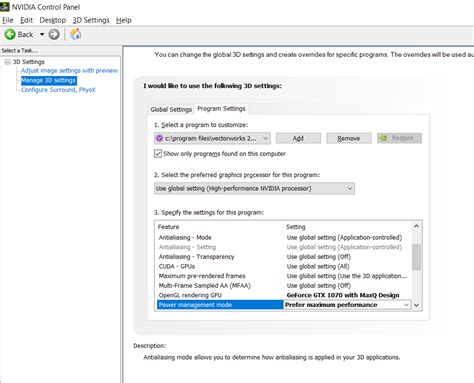Click the Forward arrow icon
This screenshot has width=474, height=383.
(54, 34)
